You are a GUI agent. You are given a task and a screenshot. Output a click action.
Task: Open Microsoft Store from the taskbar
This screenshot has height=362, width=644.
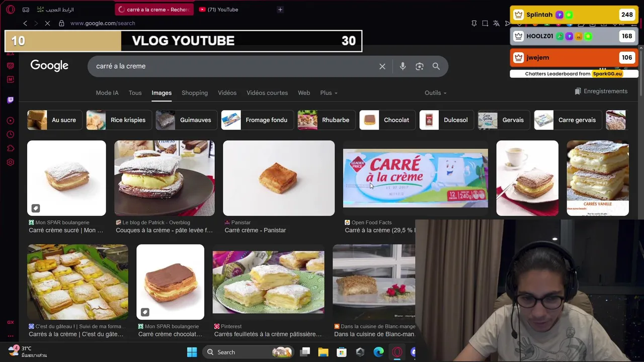[342, 352]
